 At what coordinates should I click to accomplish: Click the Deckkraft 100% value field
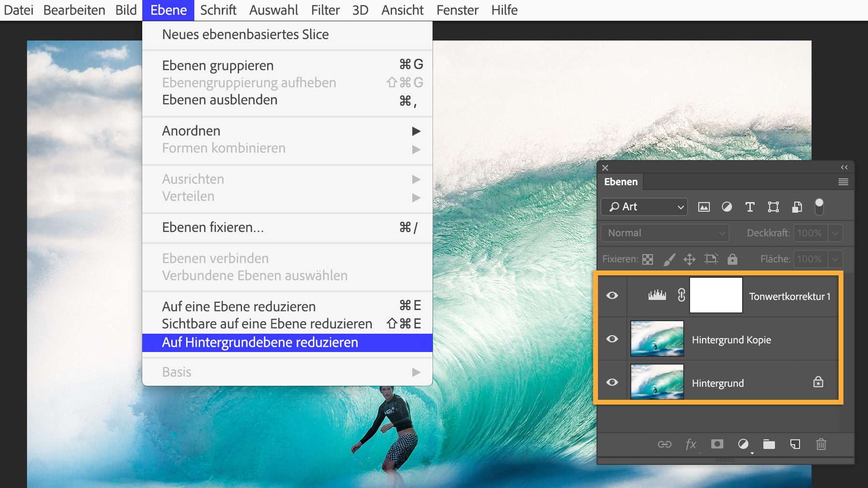click(810, 233)
